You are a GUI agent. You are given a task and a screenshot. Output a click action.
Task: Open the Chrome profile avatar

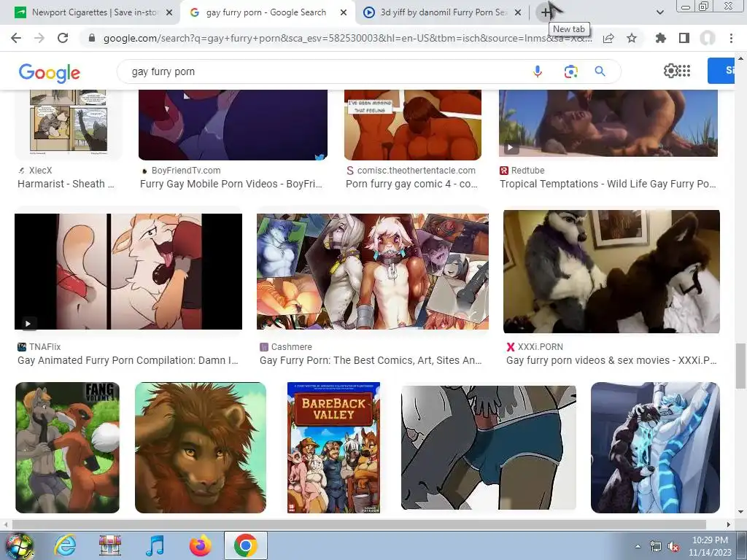click(x=708, y=38)
